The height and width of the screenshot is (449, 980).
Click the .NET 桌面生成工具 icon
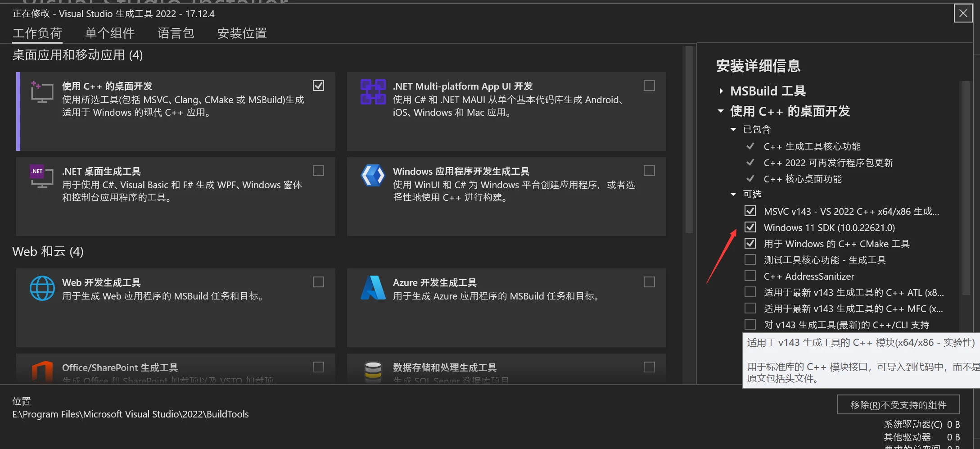coord(42,177)
